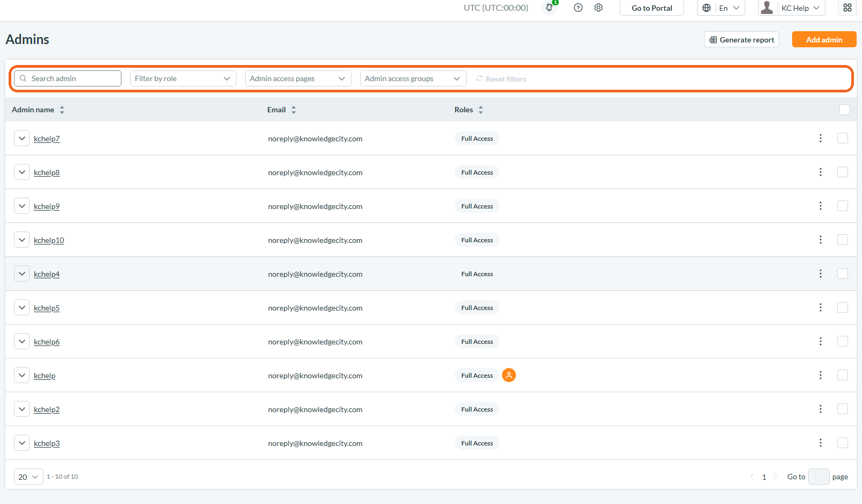This screenshot has width=862, height=504.
Task: Click the Generate report button
Action: click(x=742, y=39)
